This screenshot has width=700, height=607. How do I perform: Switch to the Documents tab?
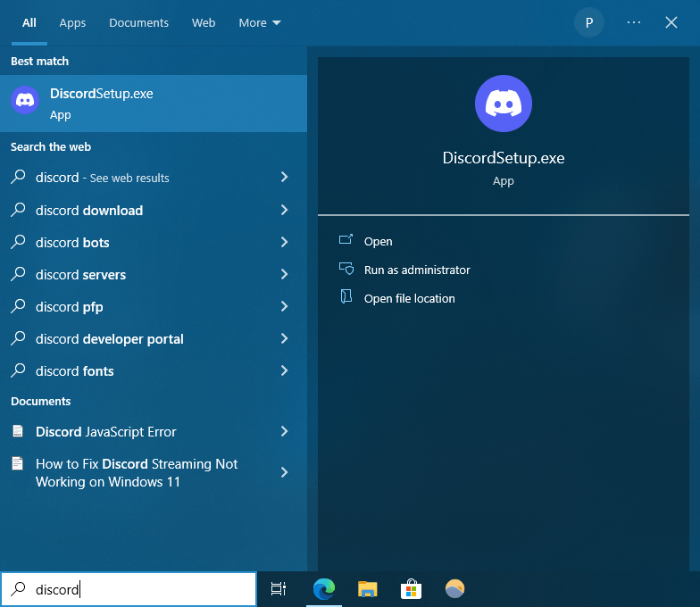[x=138, y=23]
